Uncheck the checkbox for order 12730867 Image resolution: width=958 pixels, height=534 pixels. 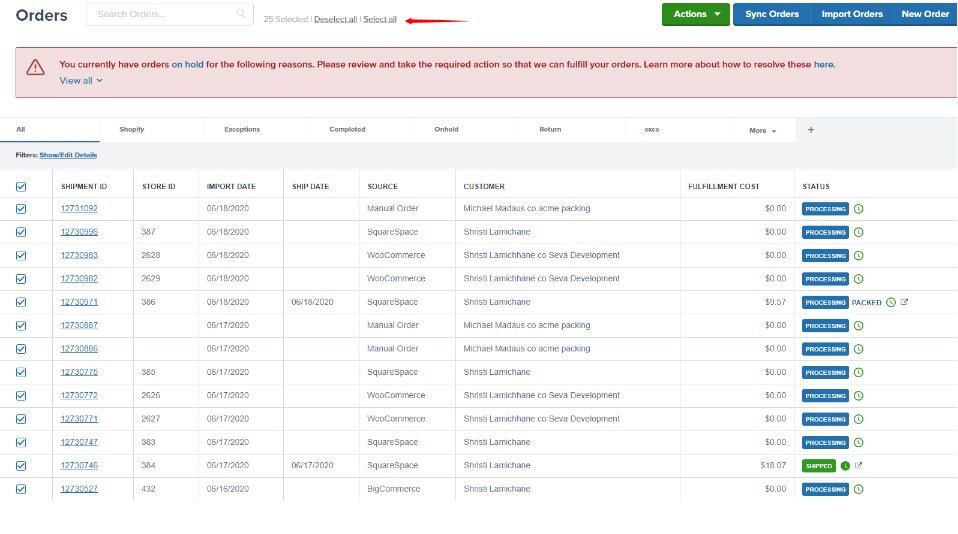pyautogui.click(x=21, y=326)
